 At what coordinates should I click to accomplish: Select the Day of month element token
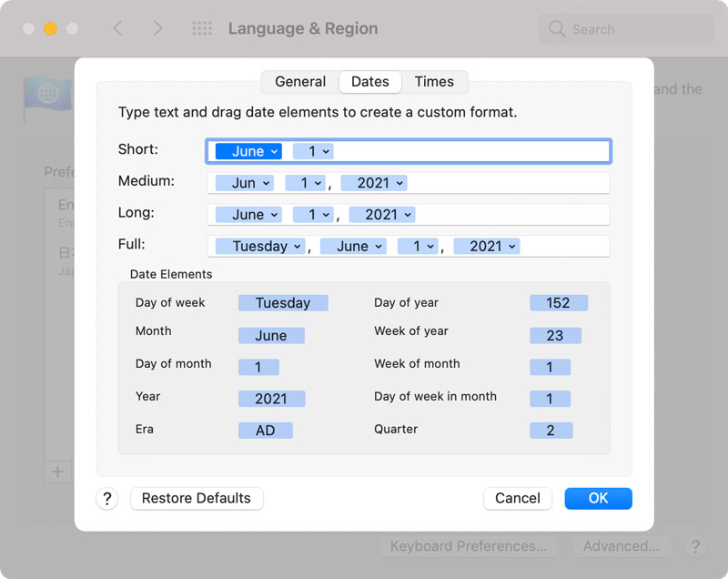258,367
